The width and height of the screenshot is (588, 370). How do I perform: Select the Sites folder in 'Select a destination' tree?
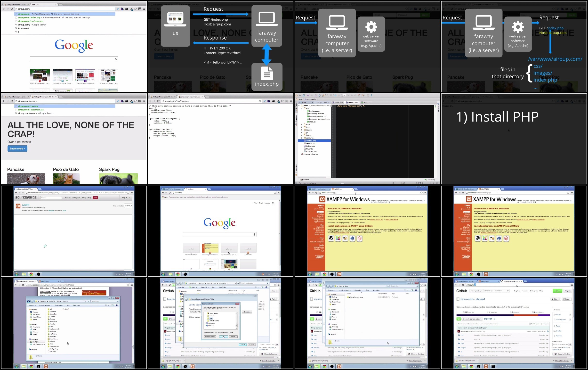(210, 318)
